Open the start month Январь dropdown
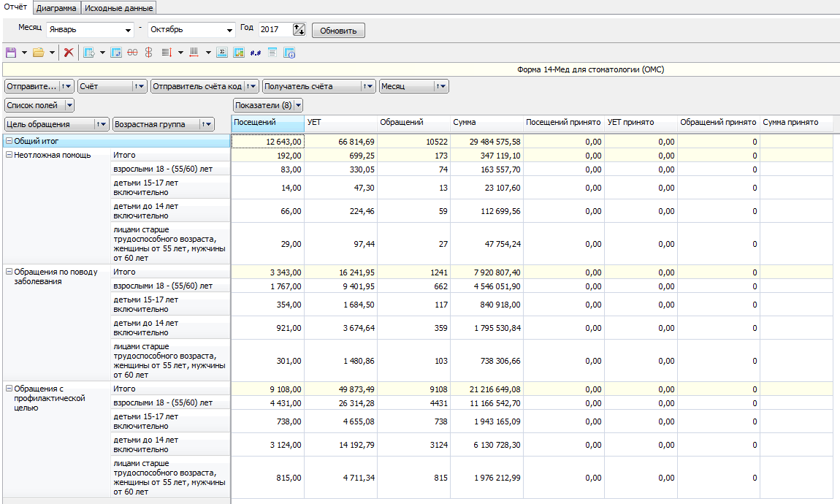Image resolution: width=840 pixels, height=504 pixels. 127,30
